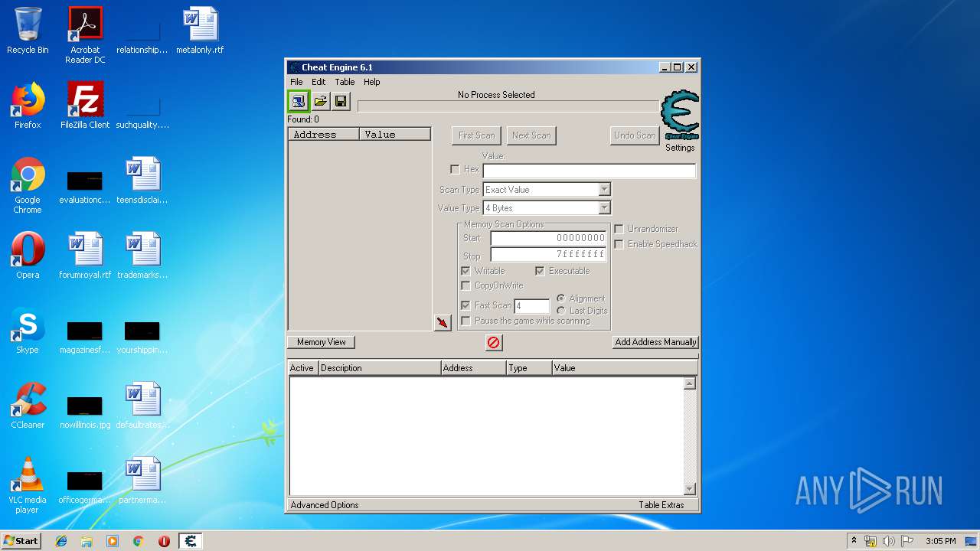Click the found list Address column header
Screen dimensions: 980x551
click(x=324, y=135)
